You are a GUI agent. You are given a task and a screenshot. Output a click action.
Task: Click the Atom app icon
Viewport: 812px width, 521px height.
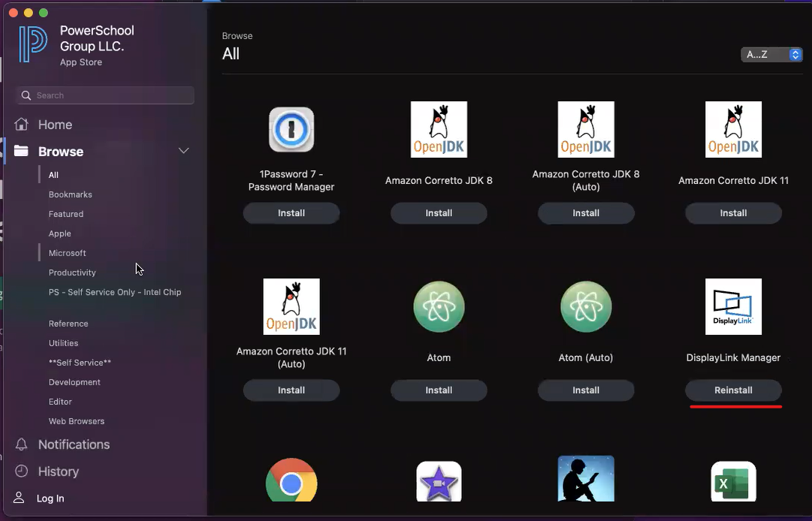click(439, 307)
